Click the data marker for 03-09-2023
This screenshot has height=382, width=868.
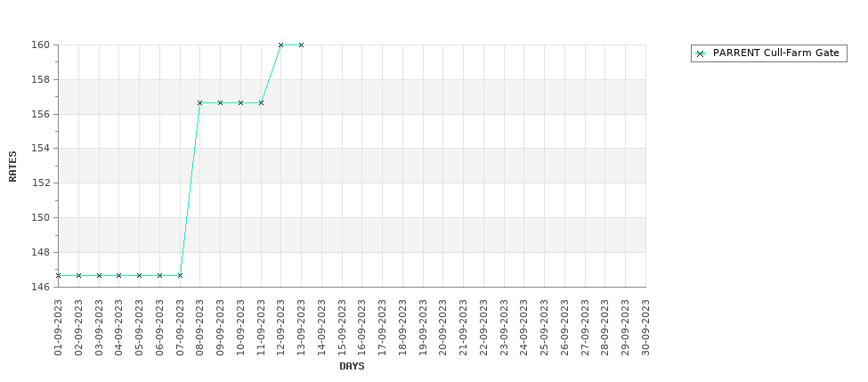click(x=99, y=275)
